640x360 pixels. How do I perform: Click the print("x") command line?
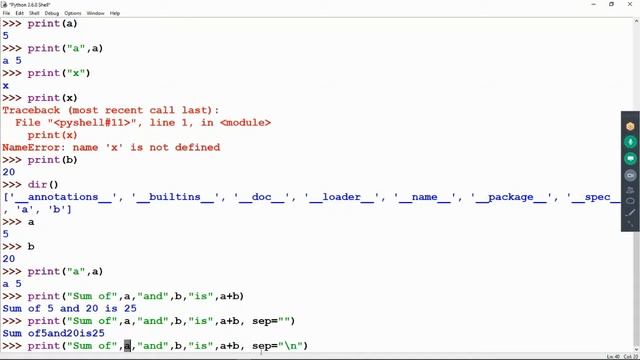[x=46, y=73]
